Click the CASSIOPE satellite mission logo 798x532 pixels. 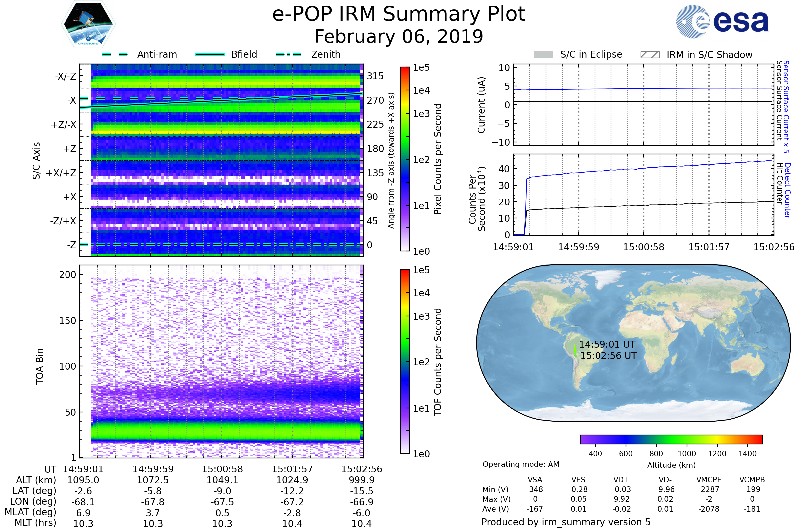coord(88,24)
